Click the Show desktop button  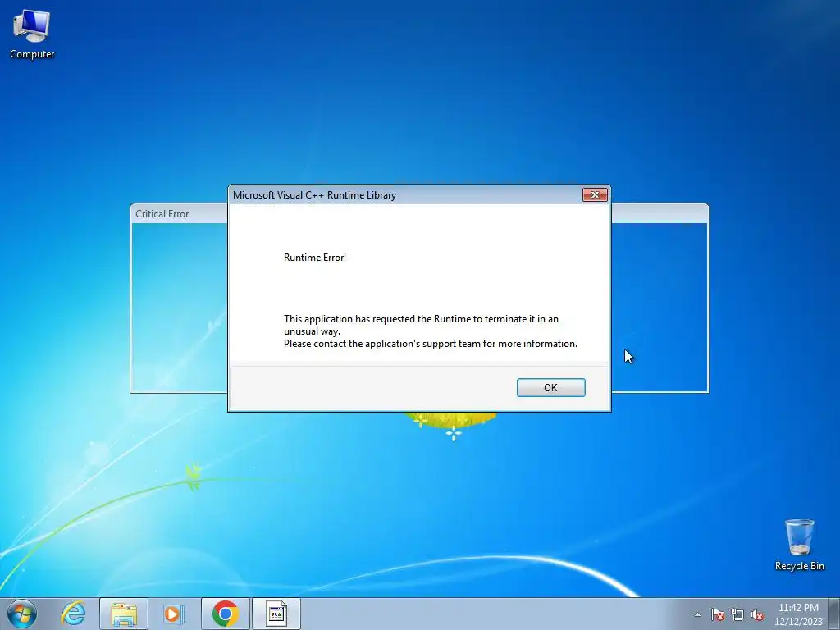point(834,614)
